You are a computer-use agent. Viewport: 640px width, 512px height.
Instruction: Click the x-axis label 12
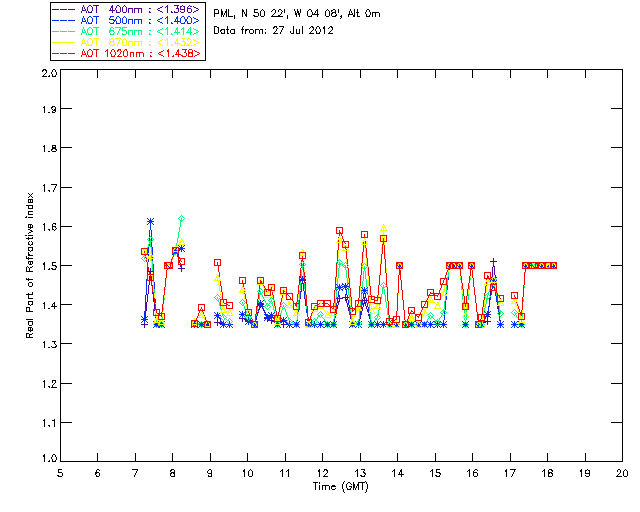pos(322,473)
